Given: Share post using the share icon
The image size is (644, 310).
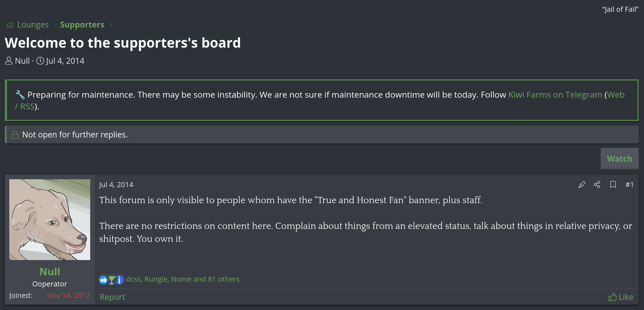Looking at the screenshot, I should tap(597, 185).
